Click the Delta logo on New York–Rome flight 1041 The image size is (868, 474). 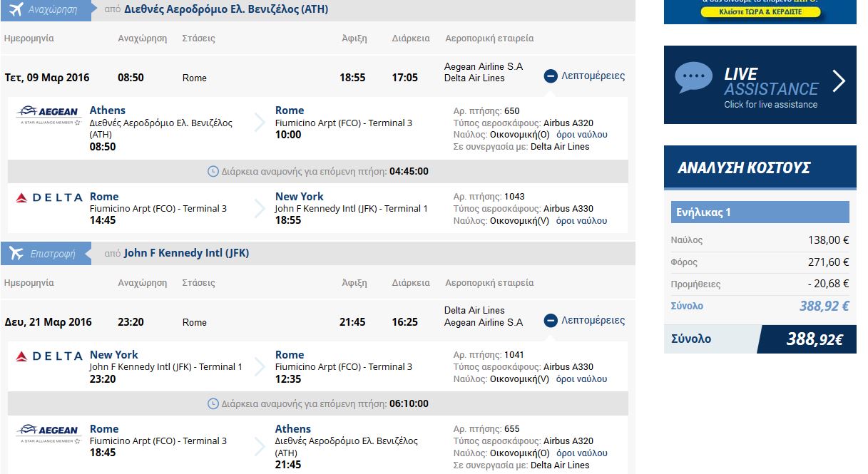pos(48,356)
